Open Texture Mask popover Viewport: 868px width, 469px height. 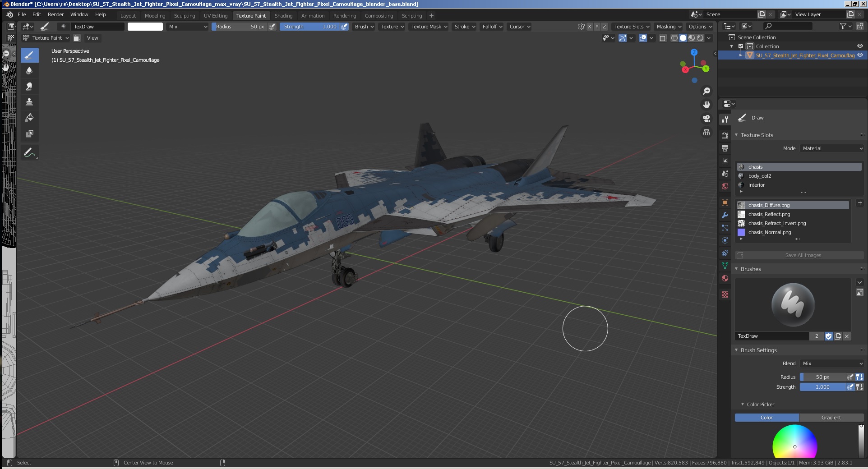tap(429, 27)
